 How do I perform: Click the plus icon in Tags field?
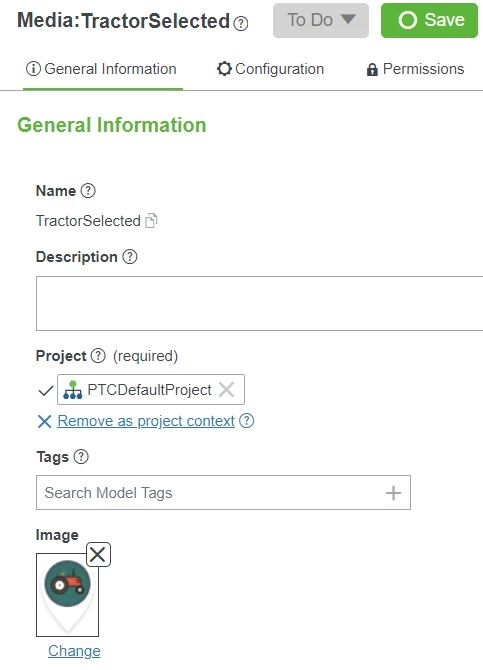coord(393,493)
